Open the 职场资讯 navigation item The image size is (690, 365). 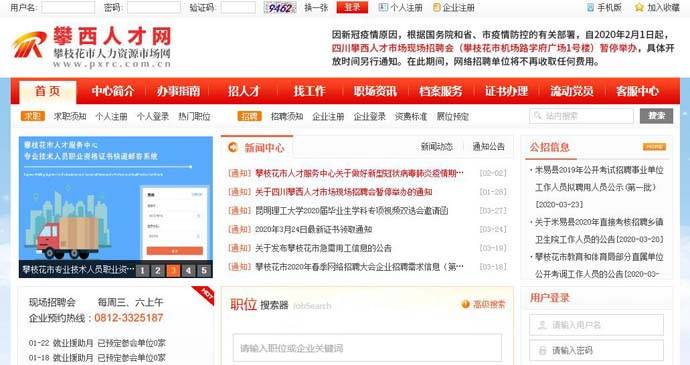coord(375,91)
